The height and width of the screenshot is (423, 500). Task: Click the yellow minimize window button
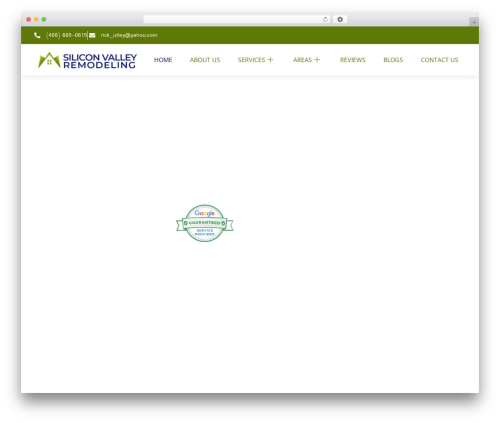(x=36, y=19)
